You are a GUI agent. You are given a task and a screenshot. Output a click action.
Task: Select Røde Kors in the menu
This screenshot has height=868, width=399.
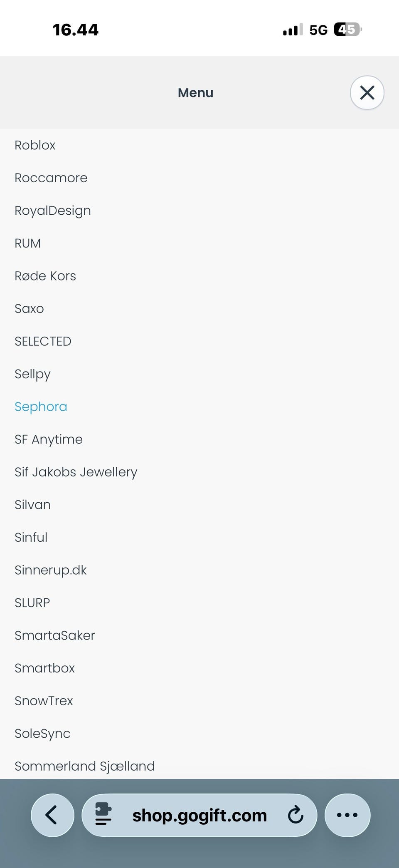click(45, 276)
